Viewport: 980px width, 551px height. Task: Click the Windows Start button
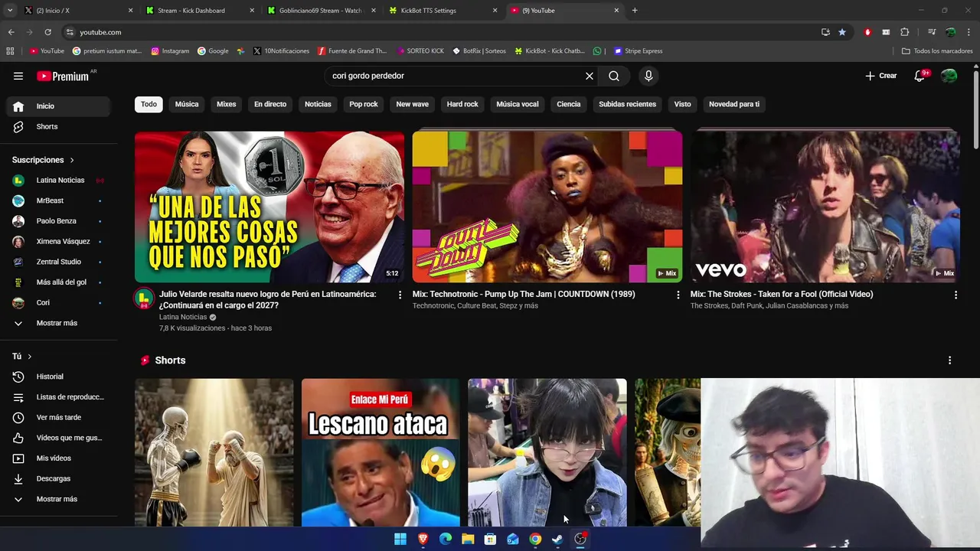coord(400,539)
